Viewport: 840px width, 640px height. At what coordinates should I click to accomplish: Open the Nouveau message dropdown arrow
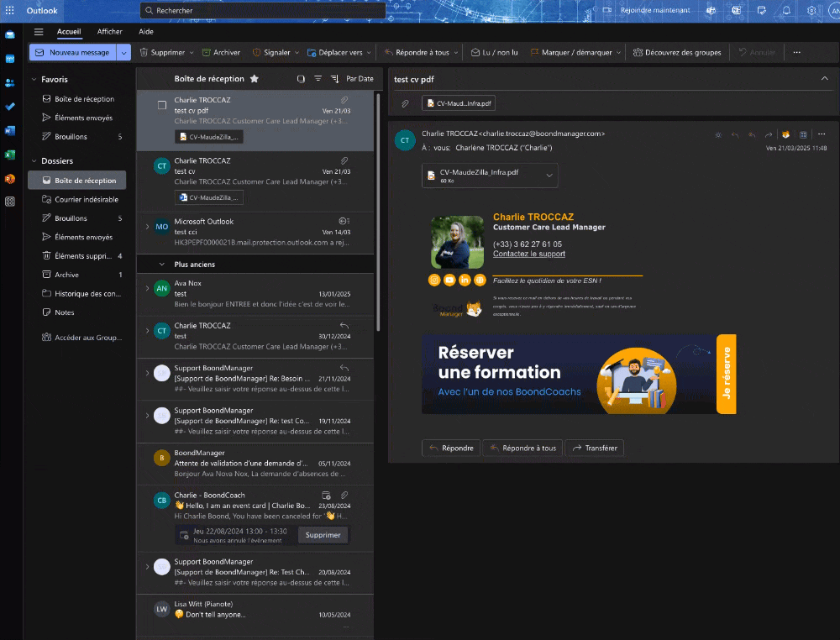coord(124,52)
